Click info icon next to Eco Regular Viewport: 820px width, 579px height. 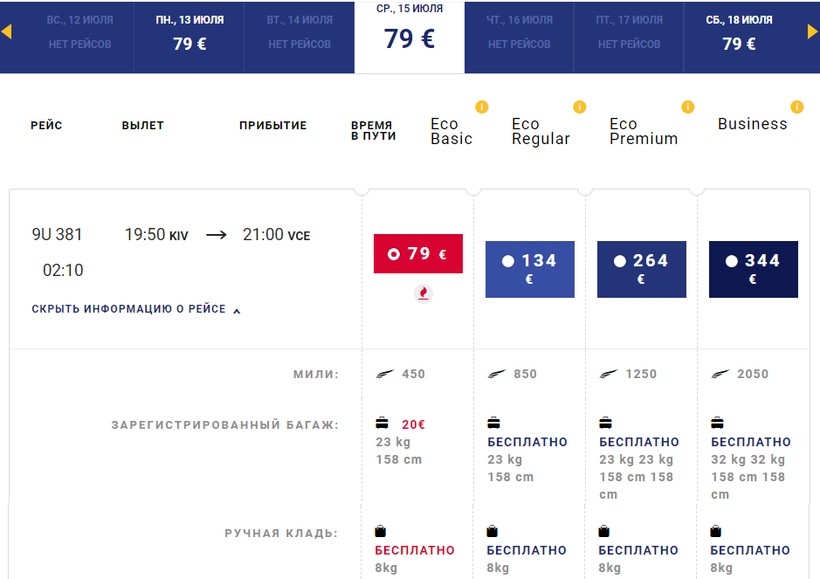579,107
